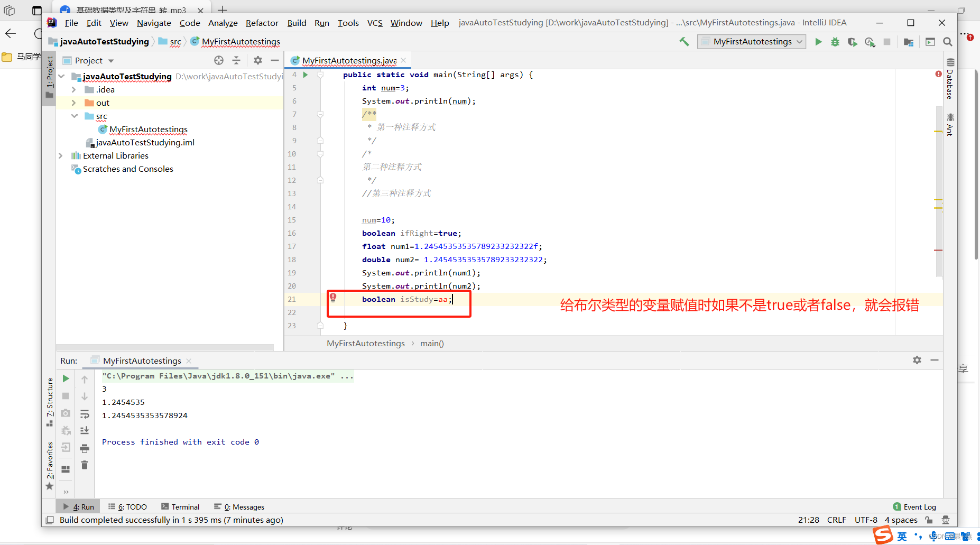Click the soft-wrap icon in Run panel
This screenshot has height=545, width=980.
tap(85, 414)
